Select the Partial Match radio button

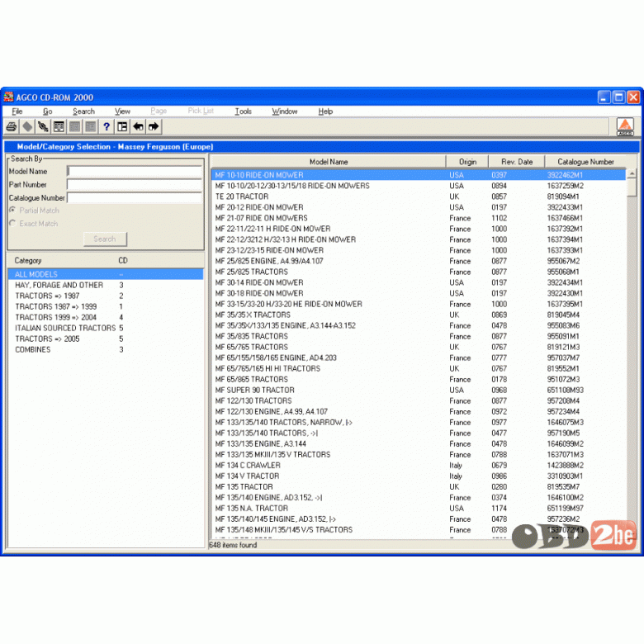tap(12, 210)
